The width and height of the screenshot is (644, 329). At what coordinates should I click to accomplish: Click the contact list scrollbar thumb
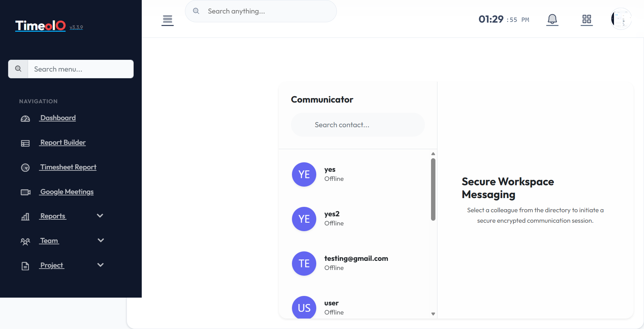(433, 189)
